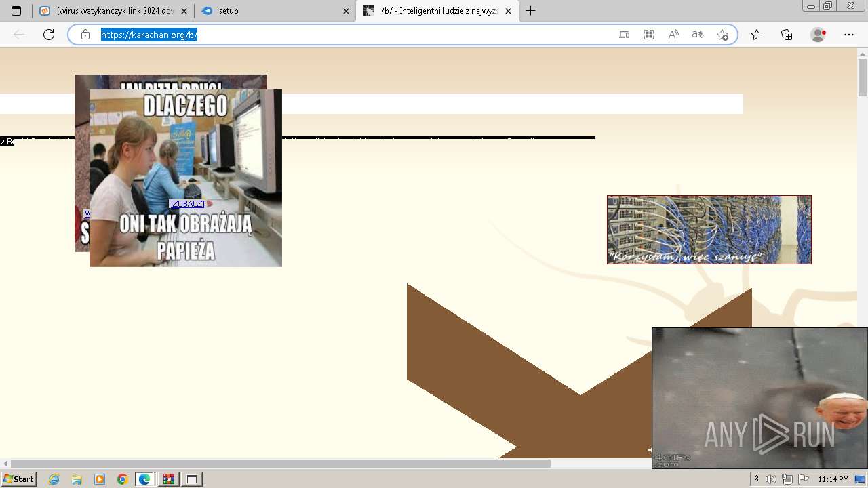Close the /b/ Inteligentni ludzie tab
868x488 pixels.
click(x=508, y=11)
